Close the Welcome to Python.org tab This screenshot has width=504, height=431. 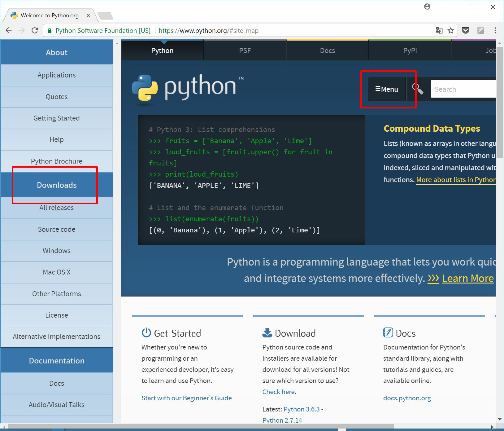[x=88, y=15]
